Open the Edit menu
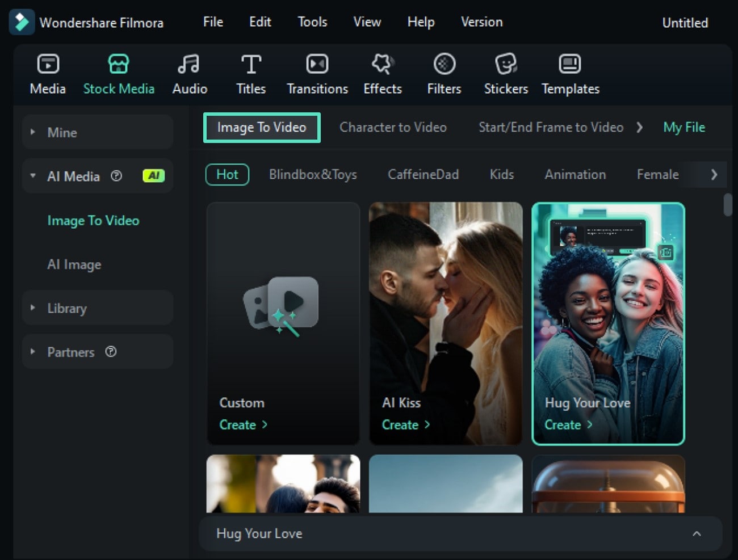Viewport: 738px width, 560px height. 260,22
